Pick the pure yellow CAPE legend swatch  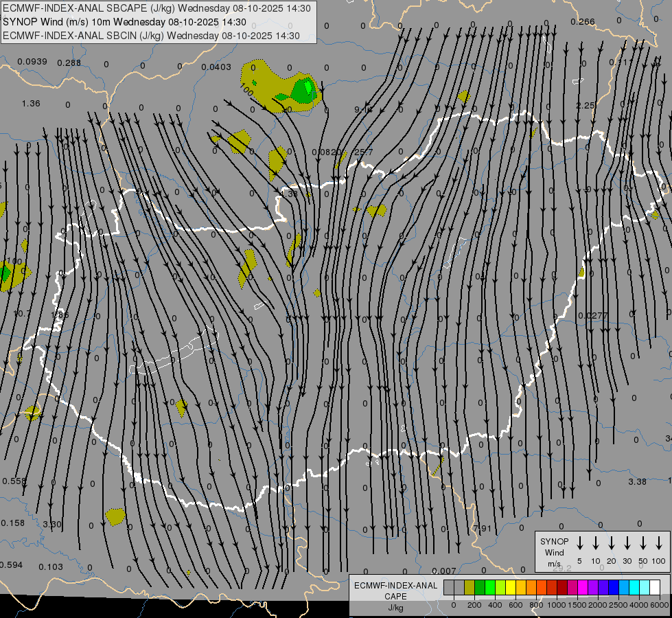pos(511,588)
